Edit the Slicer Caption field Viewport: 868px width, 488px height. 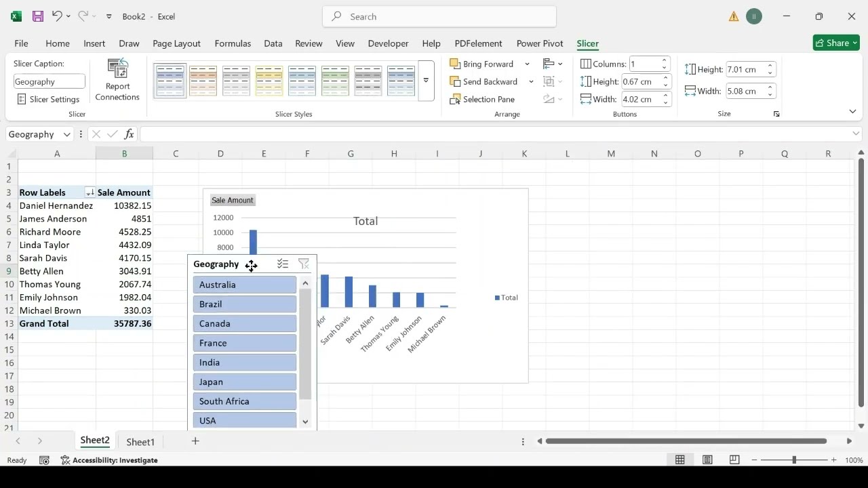(50, 81)
